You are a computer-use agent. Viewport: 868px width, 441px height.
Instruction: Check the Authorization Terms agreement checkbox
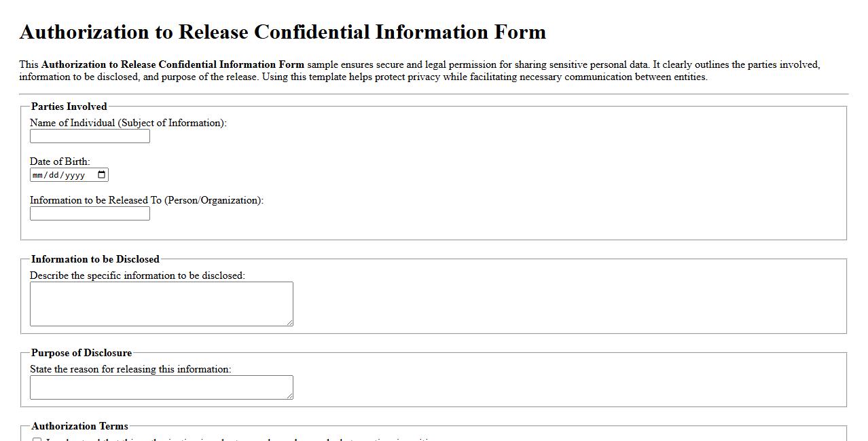point(37,439)
